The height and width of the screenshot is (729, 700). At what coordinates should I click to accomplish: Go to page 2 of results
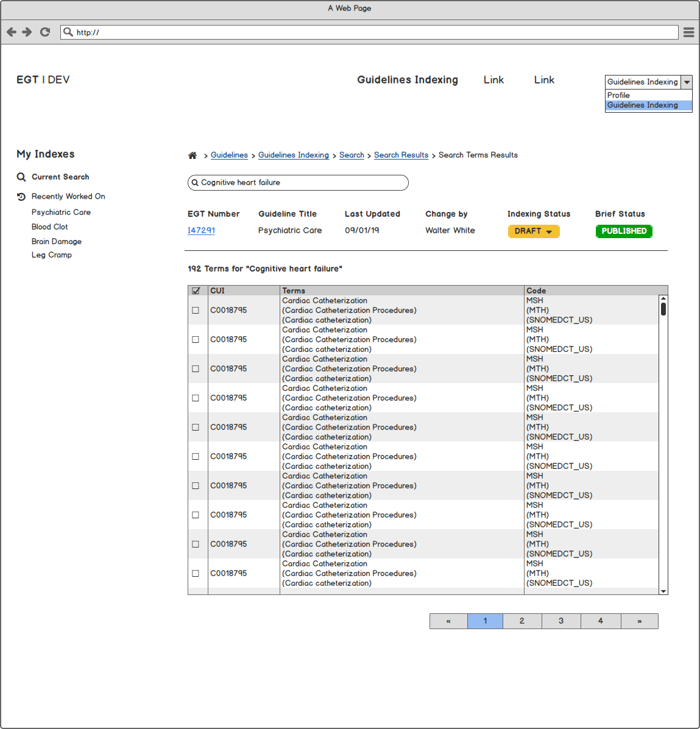pyautogui.click(x=521, y=621)
